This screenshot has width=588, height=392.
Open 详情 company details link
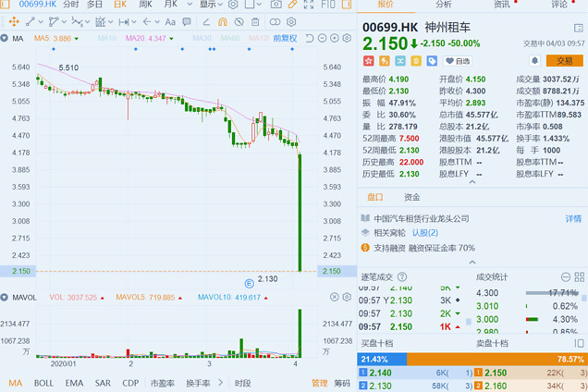click(x=573, y=219)
